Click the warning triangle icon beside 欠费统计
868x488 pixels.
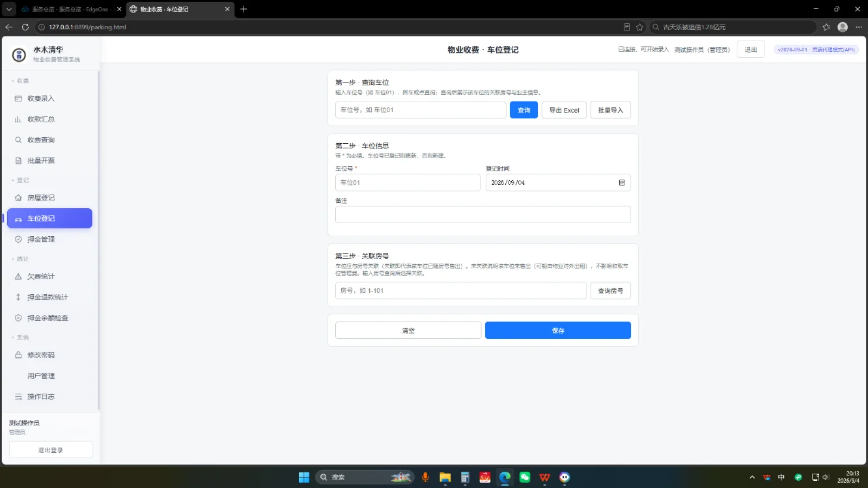18,277
